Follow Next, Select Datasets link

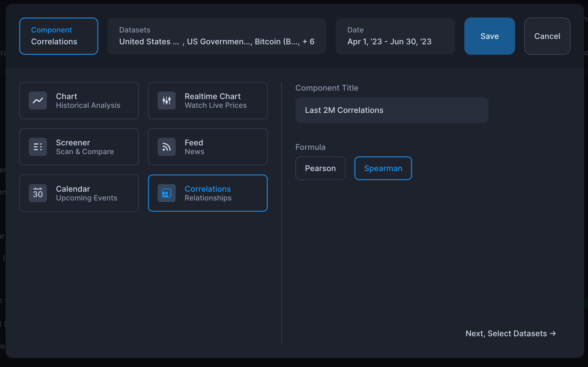506,333
